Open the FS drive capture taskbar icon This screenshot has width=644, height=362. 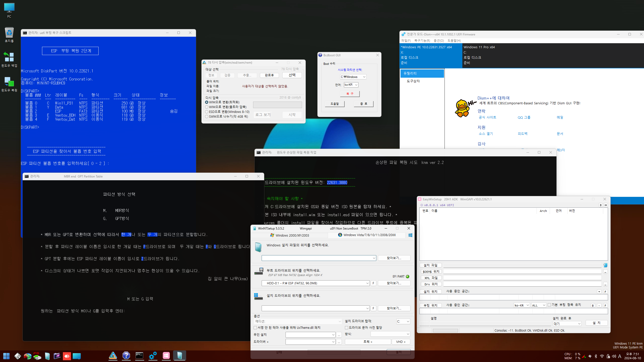[x=37, y=356]
